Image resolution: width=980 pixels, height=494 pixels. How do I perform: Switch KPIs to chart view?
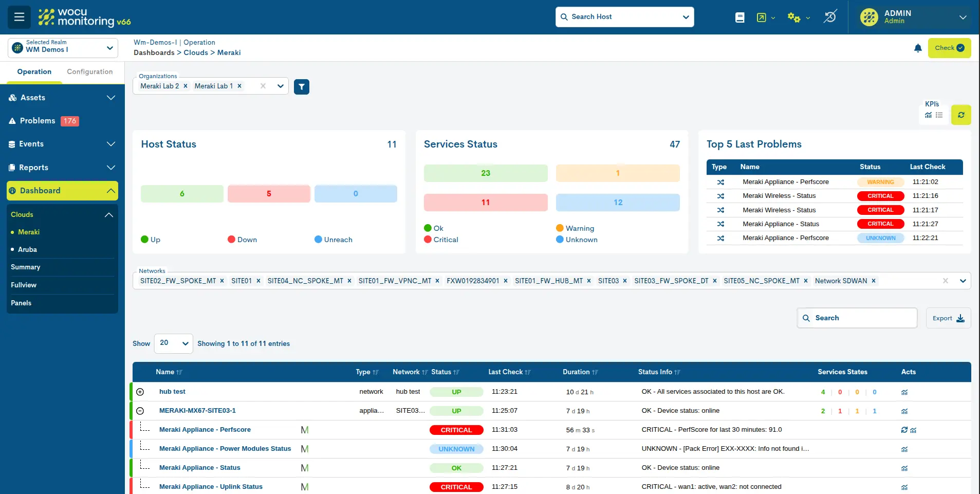pos(928,115)
